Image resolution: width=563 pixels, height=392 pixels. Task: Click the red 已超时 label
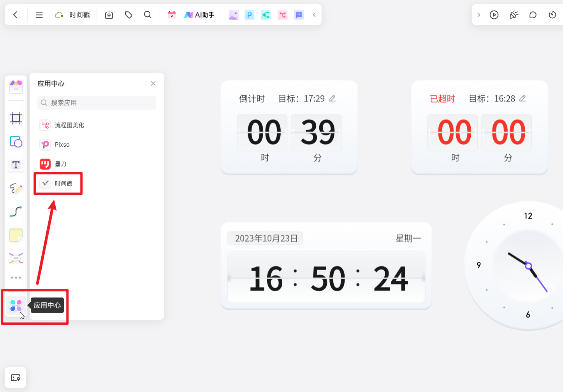(442, 99)
